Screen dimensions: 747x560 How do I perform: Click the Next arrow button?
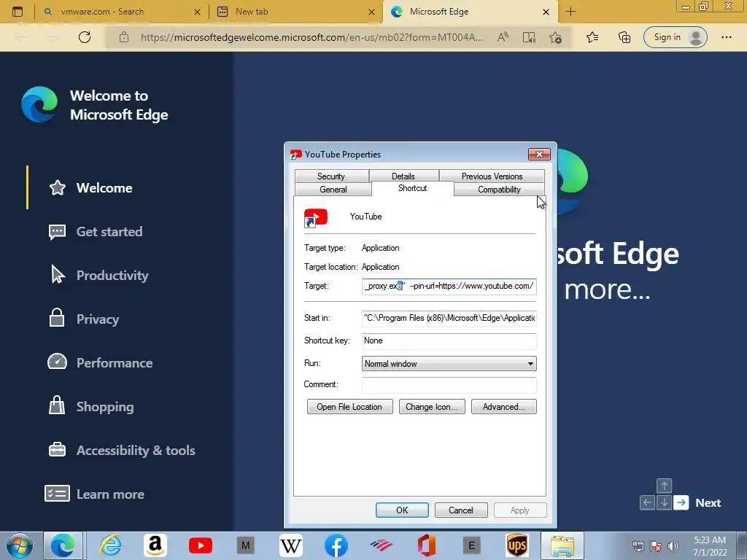pyautogui.click(x=681, y=502)
